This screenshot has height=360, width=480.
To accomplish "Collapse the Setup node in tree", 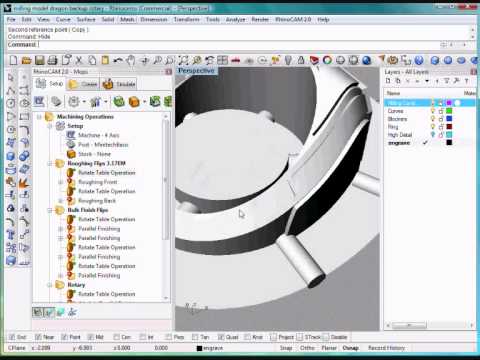I will 50,126.
